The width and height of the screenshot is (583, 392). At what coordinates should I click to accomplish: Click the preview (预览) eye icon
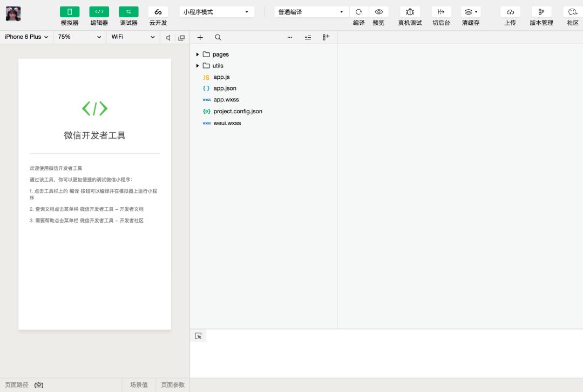[378, 12]
